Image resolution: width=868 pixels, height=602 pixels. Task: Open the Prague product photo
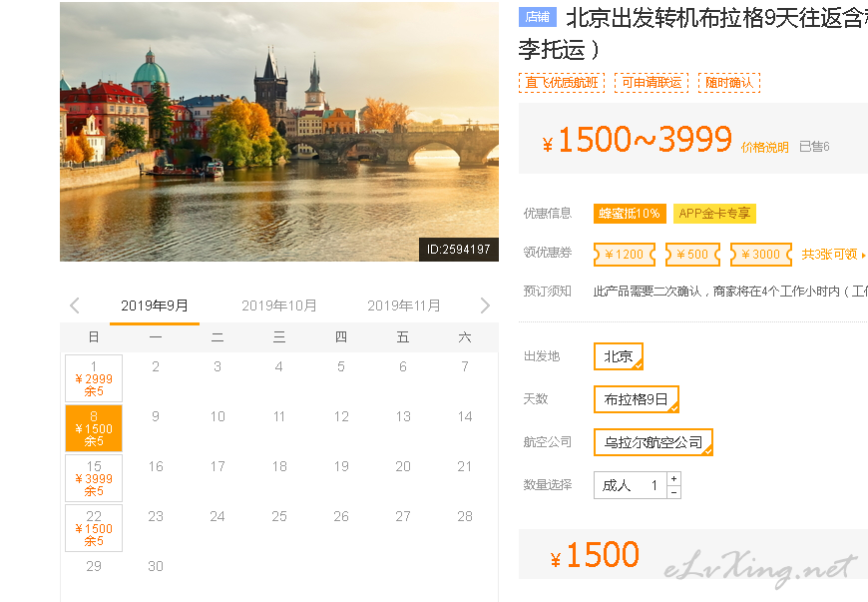point(279,131)
